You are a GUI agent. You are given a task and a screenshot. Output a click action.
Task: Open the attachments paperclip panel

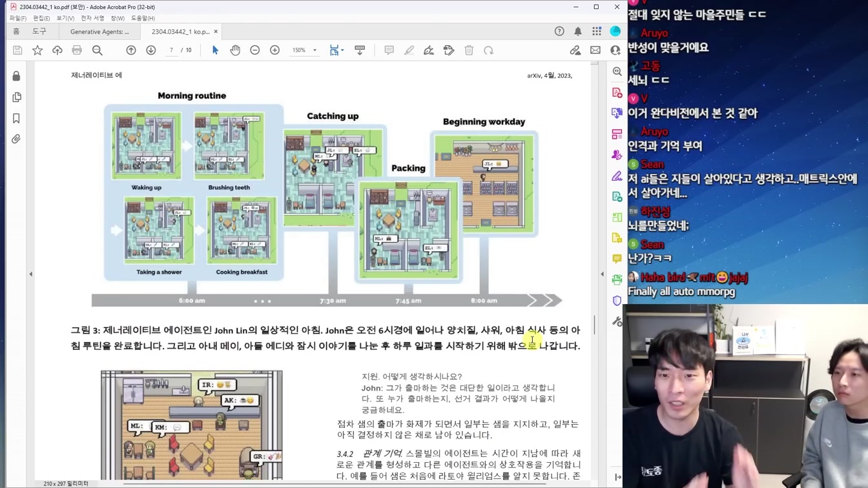tap(16, 139)
